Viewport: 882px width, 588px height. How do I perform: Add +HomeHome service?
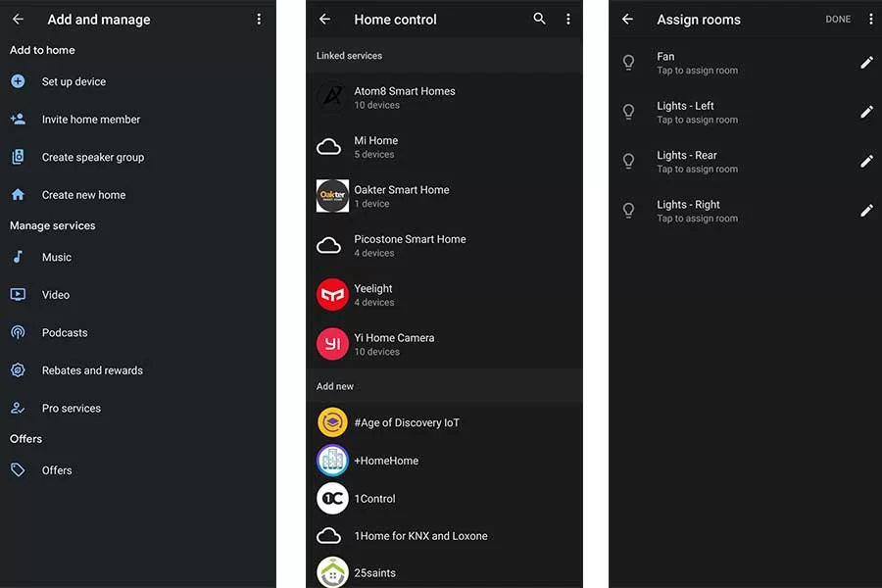pyautogui.click(x=444, y=461)
